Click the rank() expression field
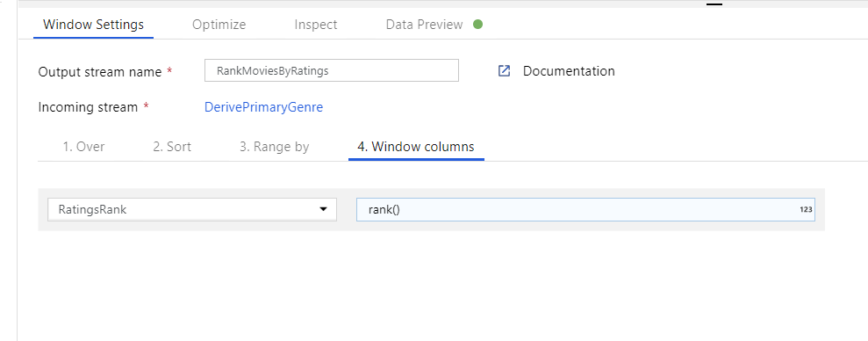868x341 pixels. click(585, 209)
